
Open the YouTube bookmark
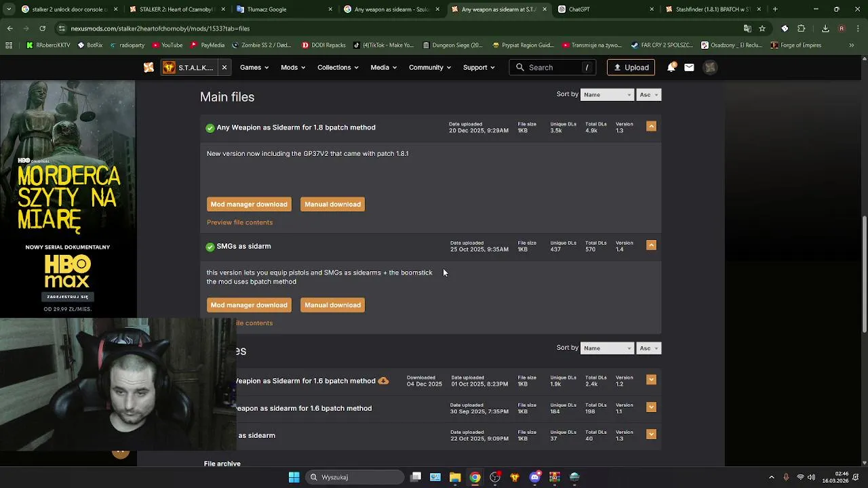tap(167, 45)
